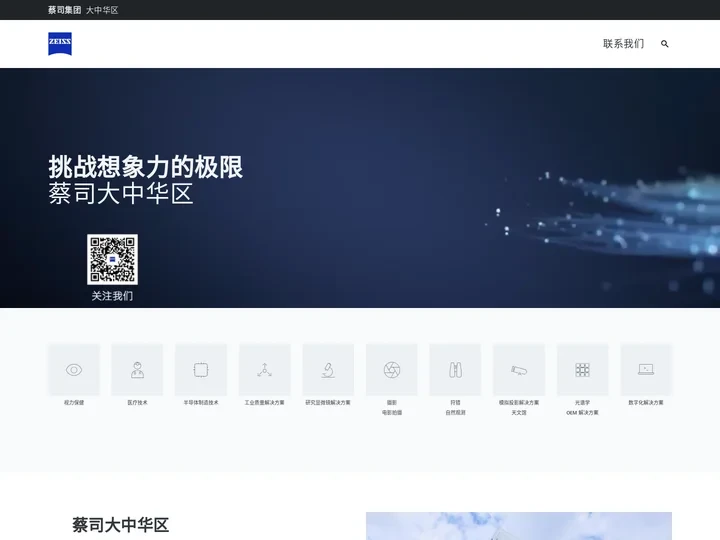The width and height of the screenshot is (720, 540).
Task: Click the 关注我们 caption under QR code
Action: point(112,296)
